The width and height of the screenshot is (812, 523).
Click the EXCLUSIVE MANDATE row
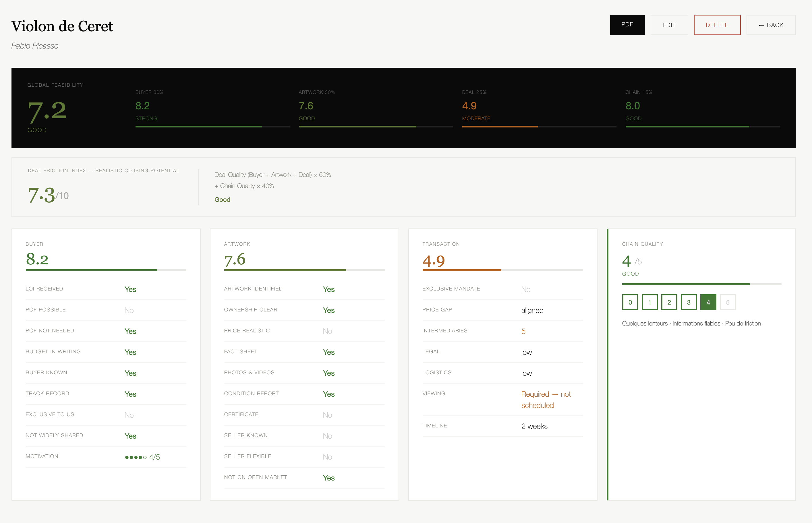click(x=502, y=289)
